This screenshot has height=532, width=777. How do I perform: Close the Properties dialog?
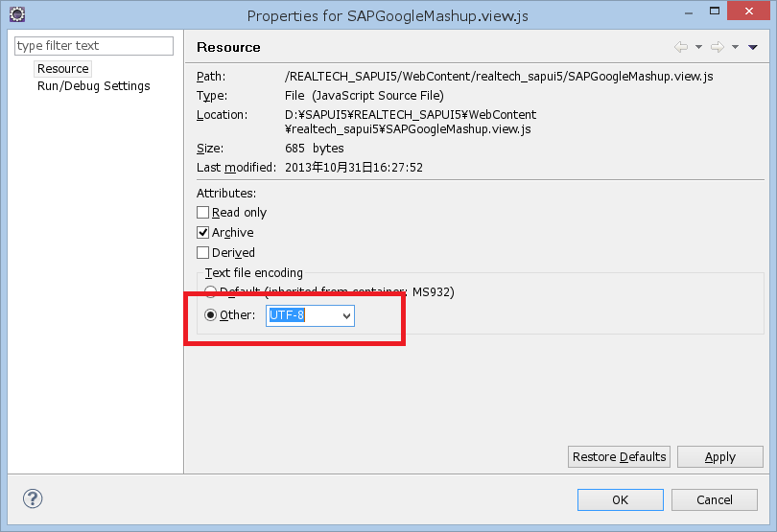click(749, 11)
